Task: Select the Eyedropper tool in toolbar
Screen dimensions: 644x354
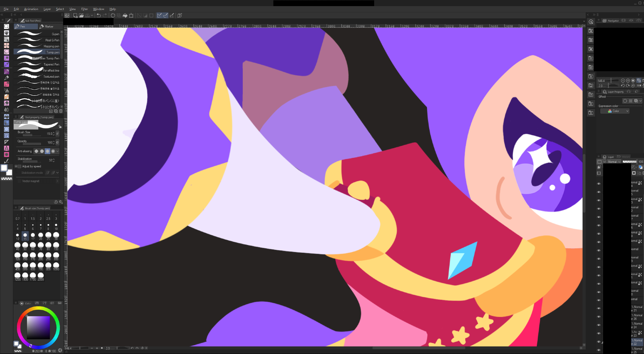Action: [6, 64]
